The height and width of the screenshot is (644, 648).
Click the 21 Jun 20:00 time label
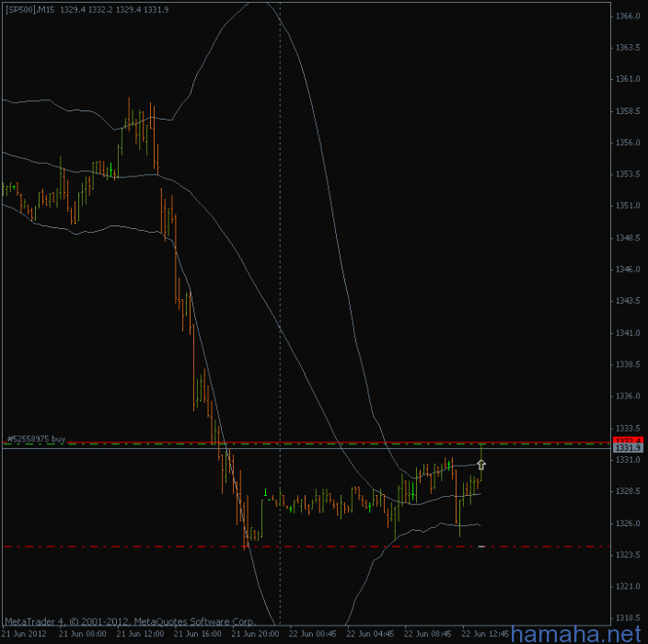click(255, 634)
